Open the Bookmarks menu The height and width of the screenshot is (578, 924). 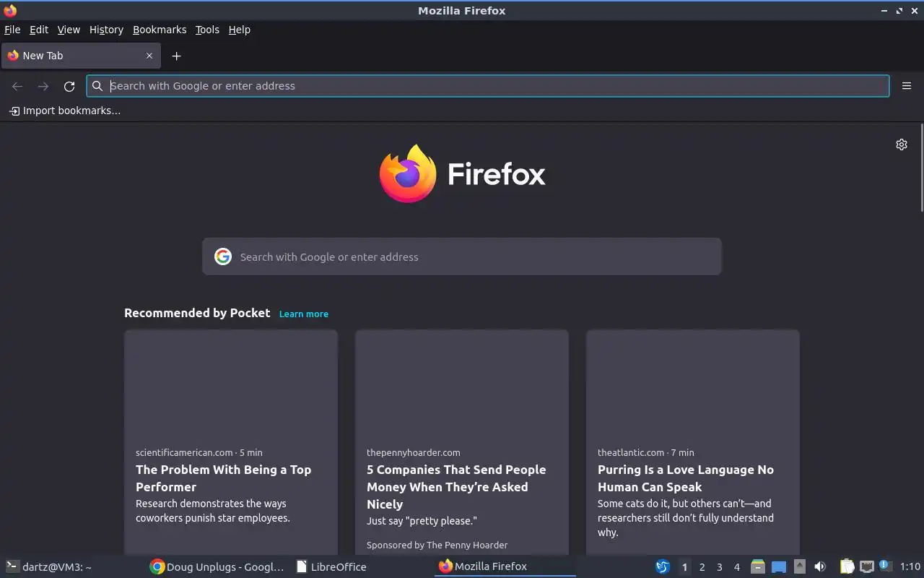tap(160, 30)
